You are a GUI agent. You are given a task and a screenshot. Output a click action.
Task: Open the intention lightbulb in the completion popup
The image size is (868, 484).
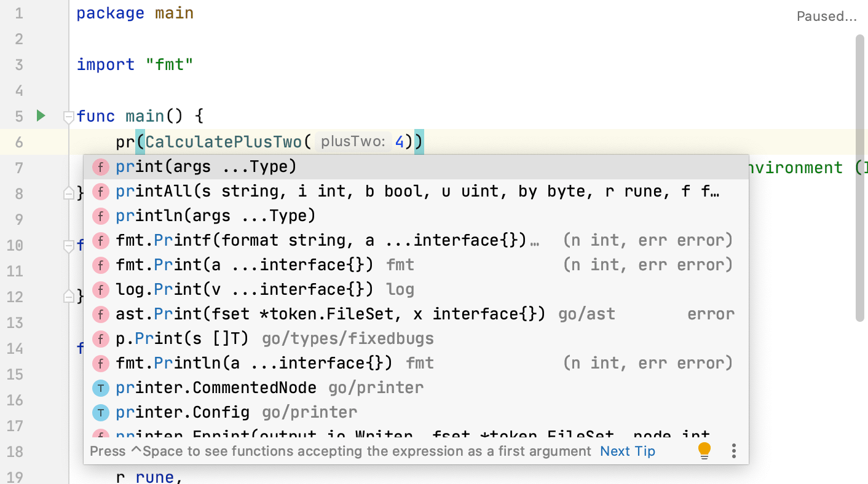point(704,450)
